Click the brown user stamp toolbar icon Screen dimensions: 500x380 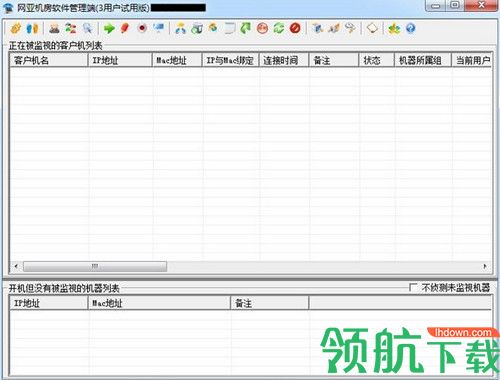[54, 28]
